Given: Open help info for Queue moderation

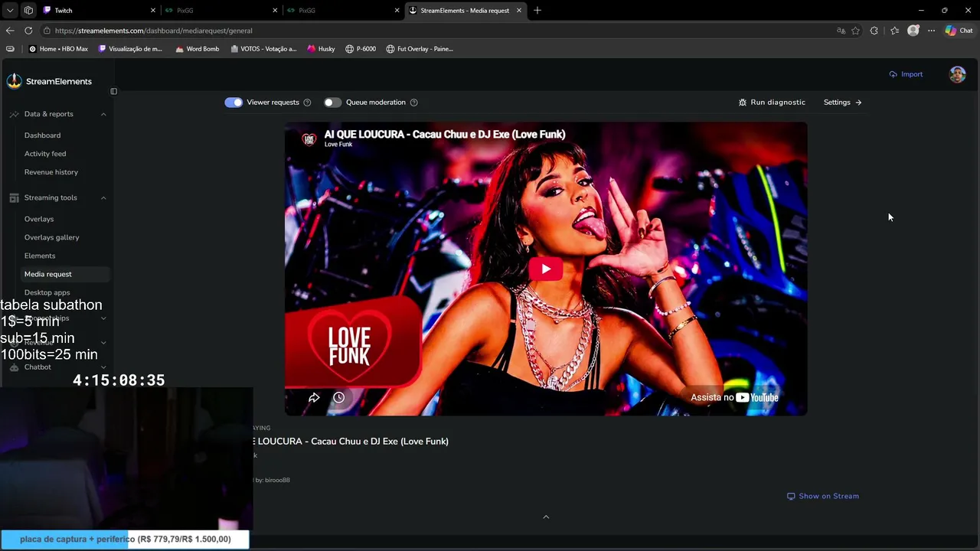Looking at the screenshot, I should pos(413,103).
